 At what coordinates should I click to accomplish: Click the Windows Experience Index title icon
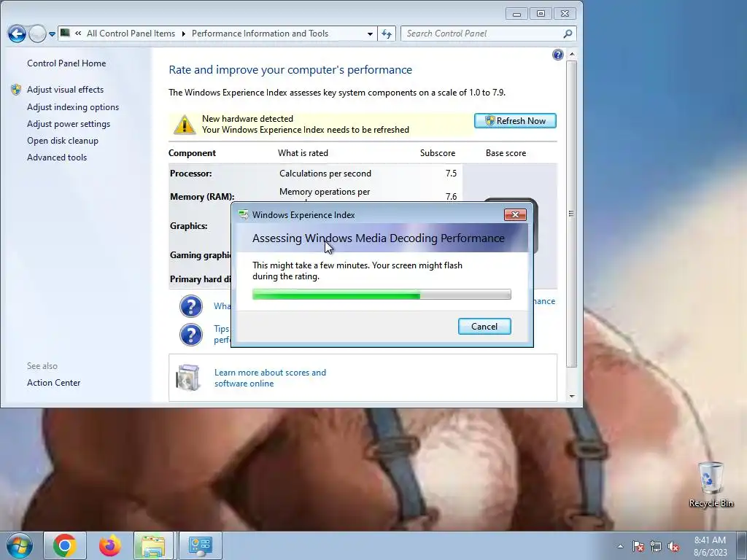pyautogui.click(x=244, y=215)
